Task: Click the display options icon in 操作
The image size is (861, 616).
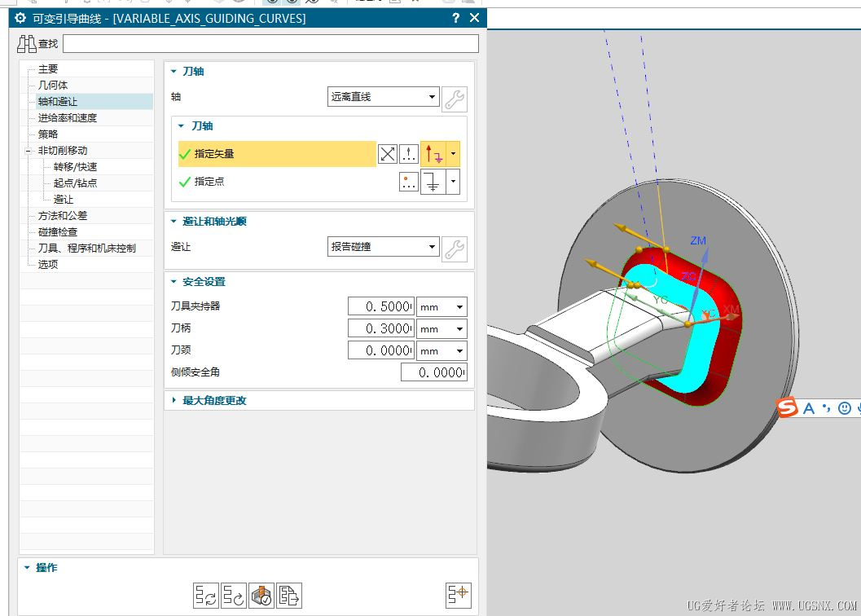Action: 458,595
